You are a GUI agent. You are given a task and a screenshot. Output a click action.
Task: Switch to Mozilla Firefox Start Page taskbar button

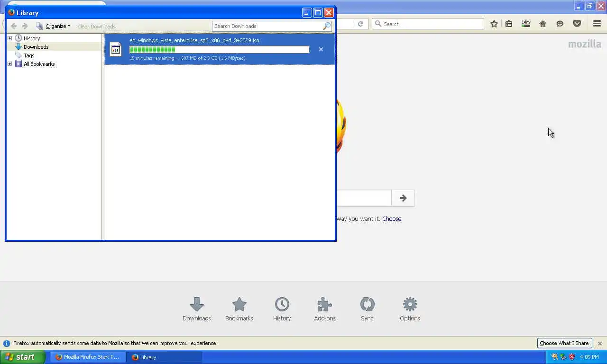[88, 357]
